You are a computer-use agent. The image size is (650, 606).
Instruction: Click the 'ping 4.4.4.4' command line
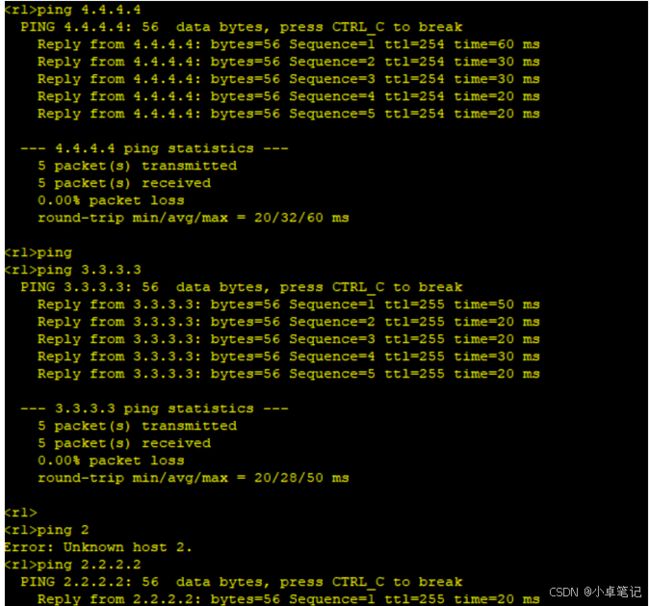(x=73, y=10)
